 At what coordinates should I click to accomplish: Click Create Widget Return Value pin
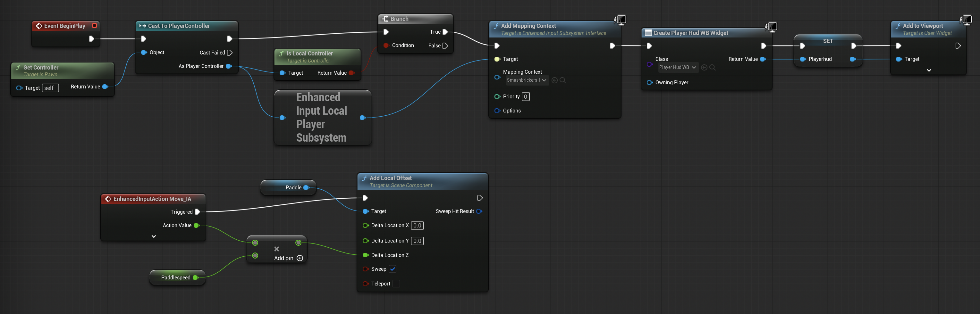point(763,59)
